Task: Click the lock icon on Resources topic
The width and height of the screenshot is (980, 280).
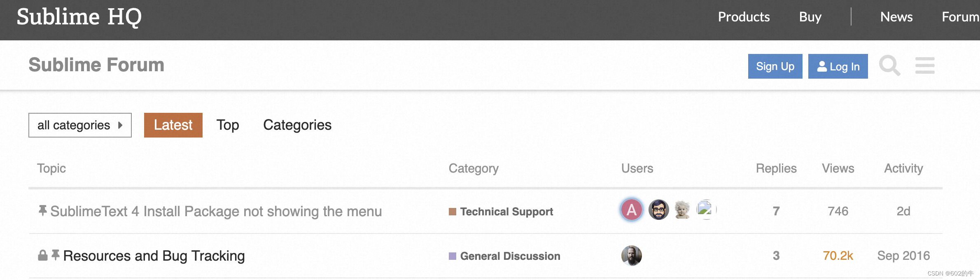Action: tap(42, 255)
